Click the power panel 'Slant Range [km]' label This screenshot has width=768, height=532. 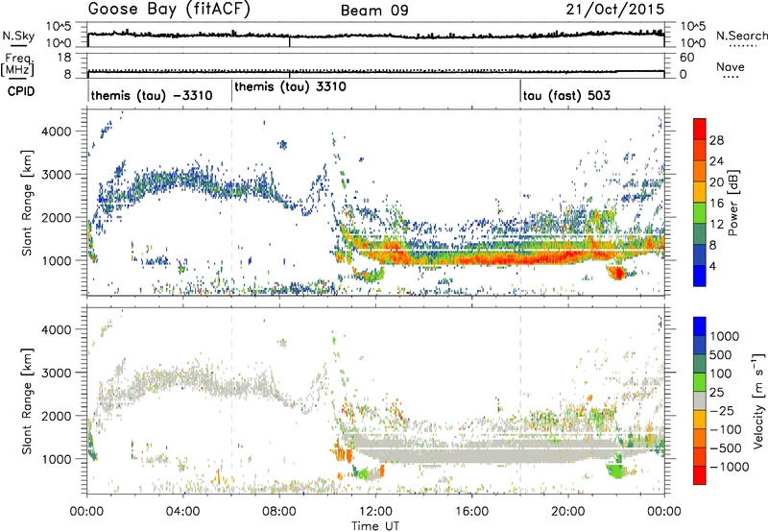coord(27,204)
